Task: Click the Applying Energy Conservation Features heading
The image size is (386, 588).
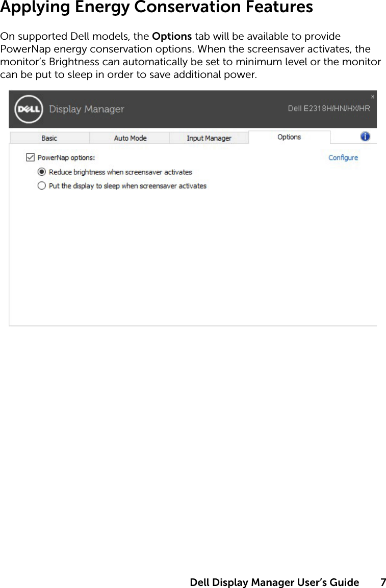Action: click(x=157, y=8)
